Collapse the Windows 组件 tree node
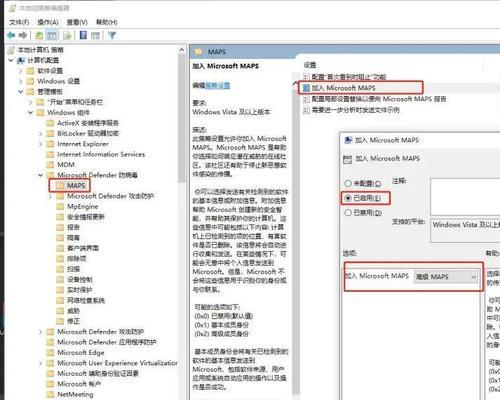This screenshot has width=500, height=400. tap(30, 112)
